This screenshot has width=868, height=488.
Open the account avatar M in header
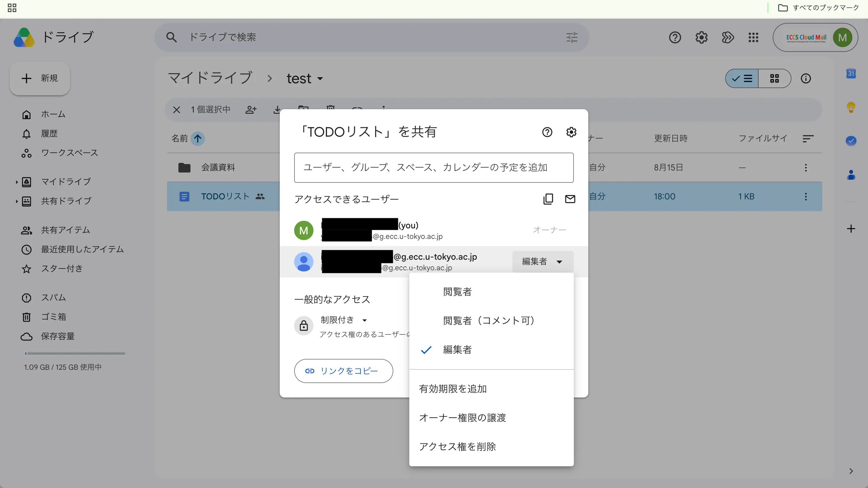(842, 37)
